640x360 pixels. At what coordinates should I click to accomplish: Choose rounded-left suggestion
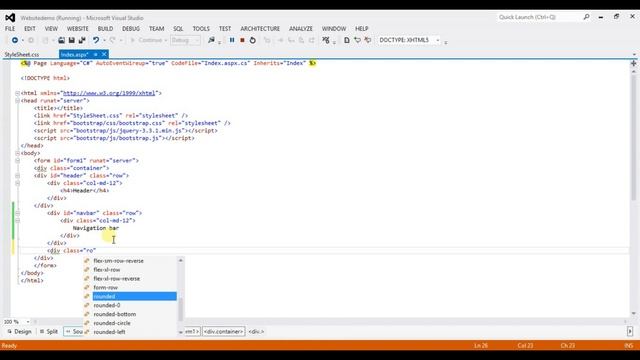pos(130,332)
